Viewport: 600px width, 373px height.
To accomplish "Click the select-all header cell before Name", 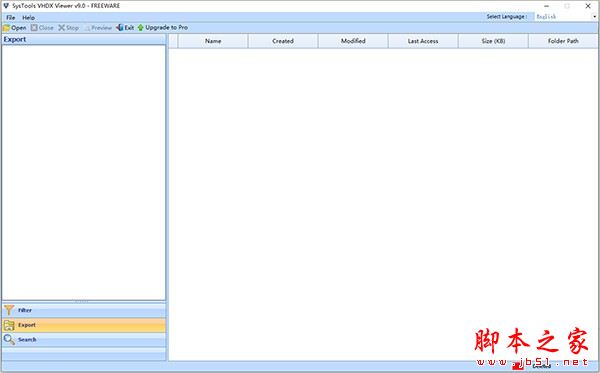I will pyautogui.click(x=173, y=41).
